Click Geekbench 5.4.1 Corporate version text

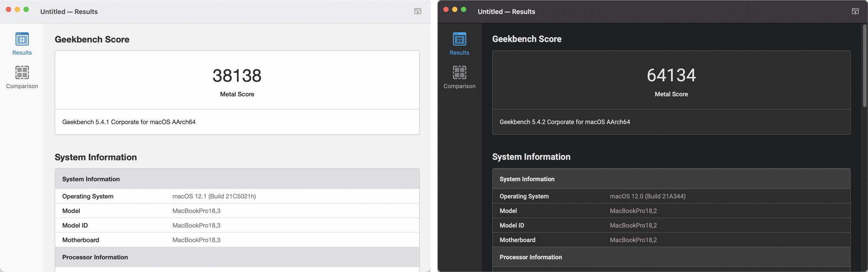tap(128, 122)
